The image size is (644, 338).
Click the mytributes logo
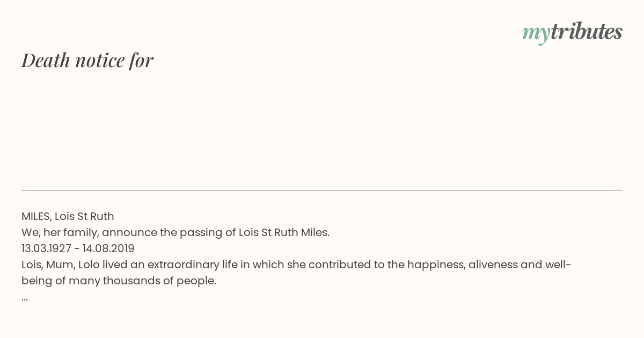(x=572, y=33)
